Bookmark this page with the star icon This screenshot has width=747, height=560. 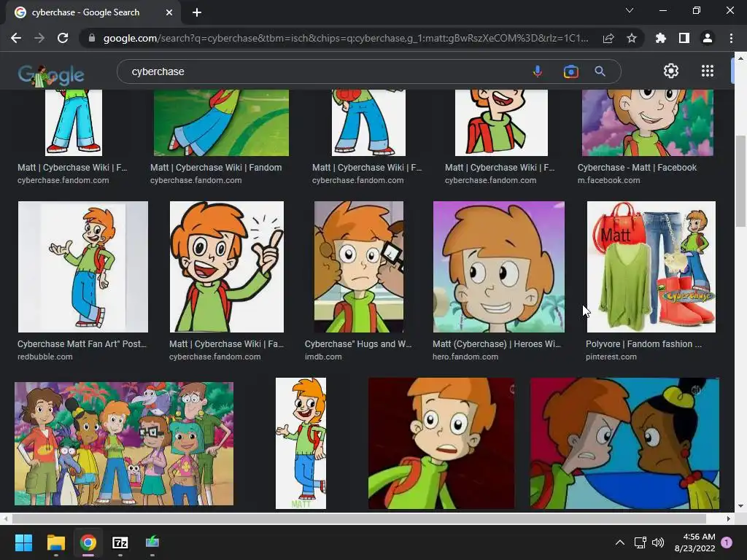pyautogui.click(x=632, y=38)
